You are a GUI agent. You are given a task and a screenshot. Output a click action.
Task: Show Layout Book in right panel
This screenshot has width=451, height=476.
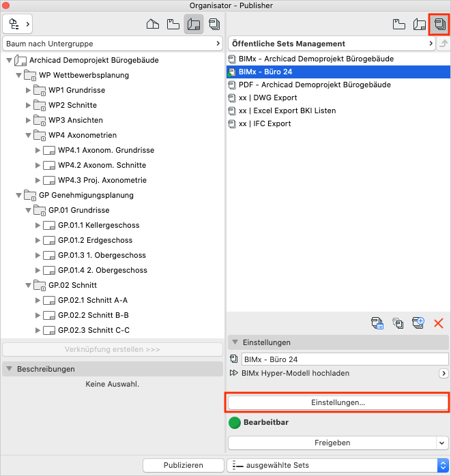[419, 24]
